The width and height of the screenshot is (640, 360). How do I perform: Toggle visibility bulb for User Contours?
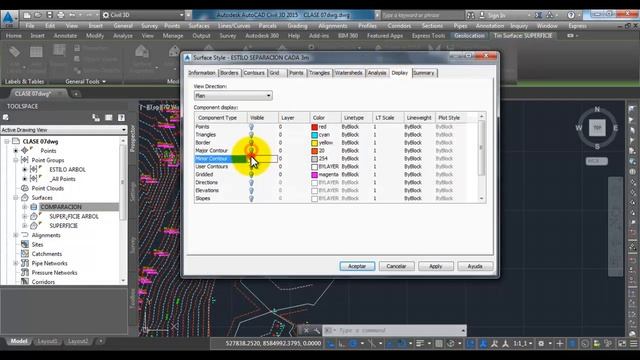point(251,167)
